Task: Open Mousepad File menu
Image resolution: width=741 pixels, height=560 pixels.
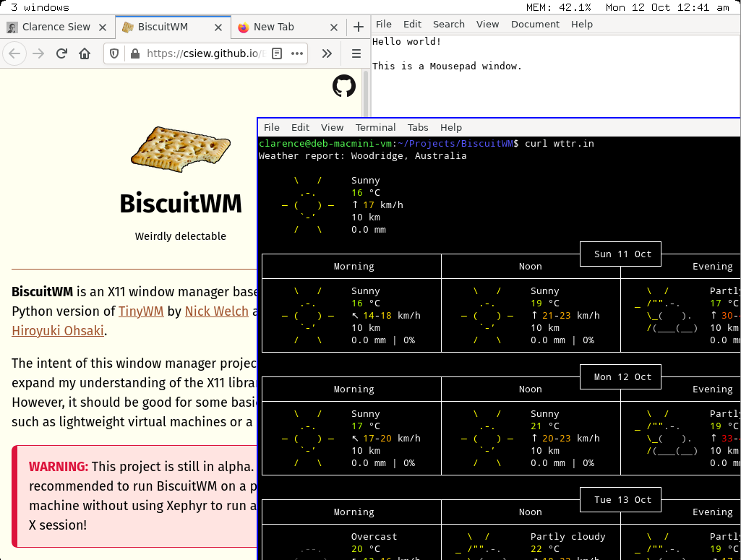Action: coord(383,24)
